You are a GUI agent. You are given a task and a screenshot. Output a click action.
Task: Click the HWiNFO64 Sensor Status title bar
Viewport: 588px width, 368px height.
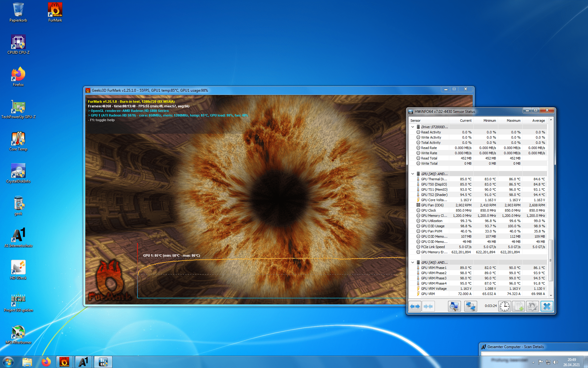(x=466, y=111)
